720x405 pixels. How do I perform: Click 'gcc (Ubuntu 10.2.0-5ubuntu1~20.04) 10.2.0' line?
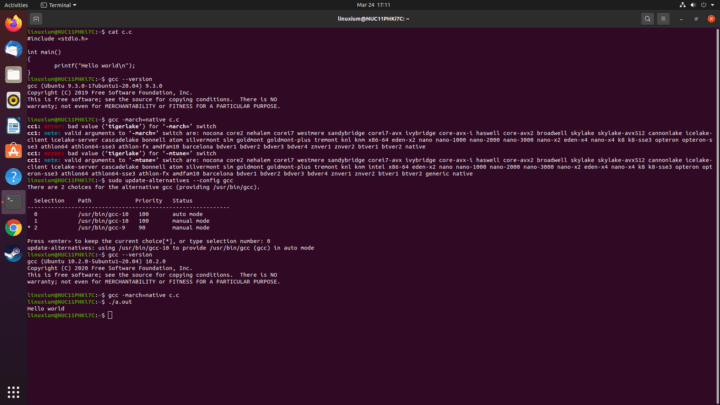(x=96, y=261)
